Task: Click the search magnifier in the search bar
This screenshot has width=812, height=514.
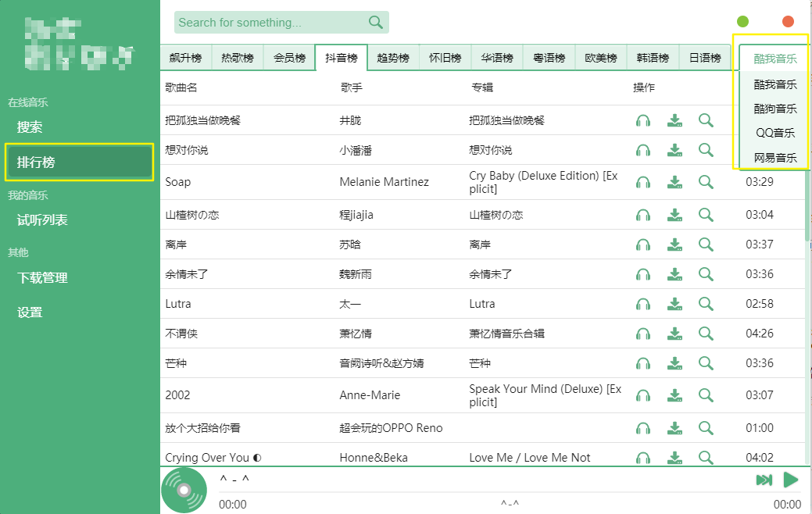Action: coord(375,22)
